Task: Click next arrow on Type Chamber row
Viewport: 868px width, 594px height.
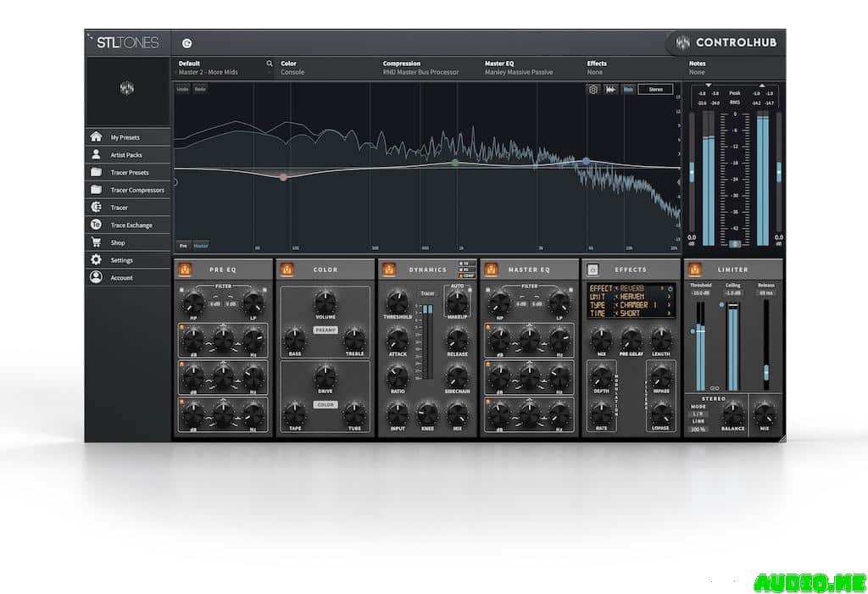Action: (669, 305)
